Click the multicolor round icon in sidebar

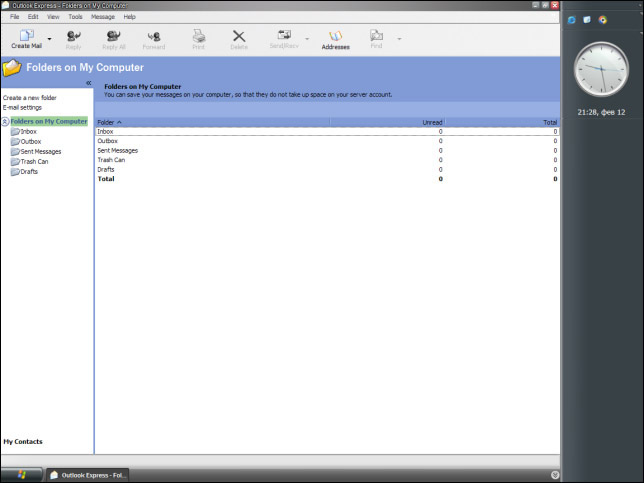603,20
